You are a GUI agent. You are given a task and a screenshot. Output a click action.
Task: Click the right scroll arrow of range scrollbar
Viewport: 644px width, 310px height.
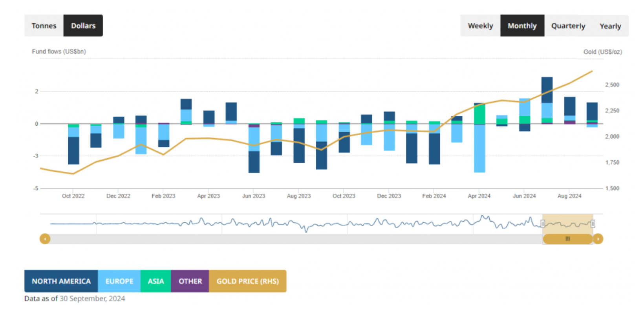click(x=598, y=239)
